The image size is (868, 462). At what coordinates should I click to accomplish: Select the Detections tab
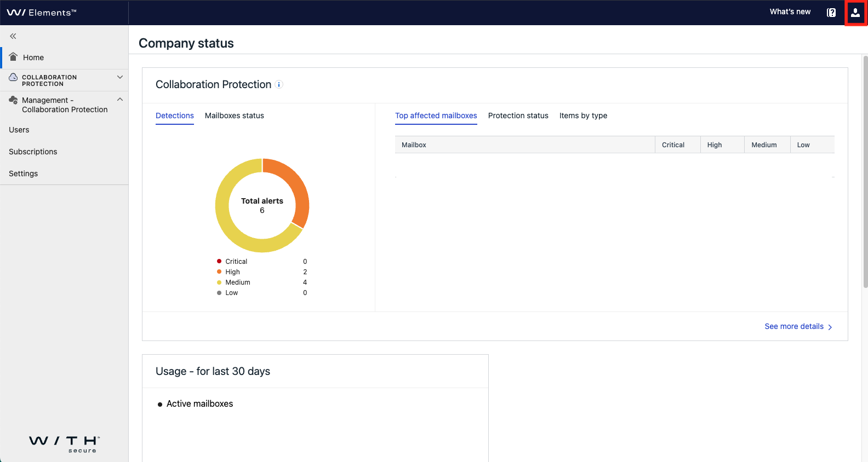pyautogui.click(x=175, y=116)
